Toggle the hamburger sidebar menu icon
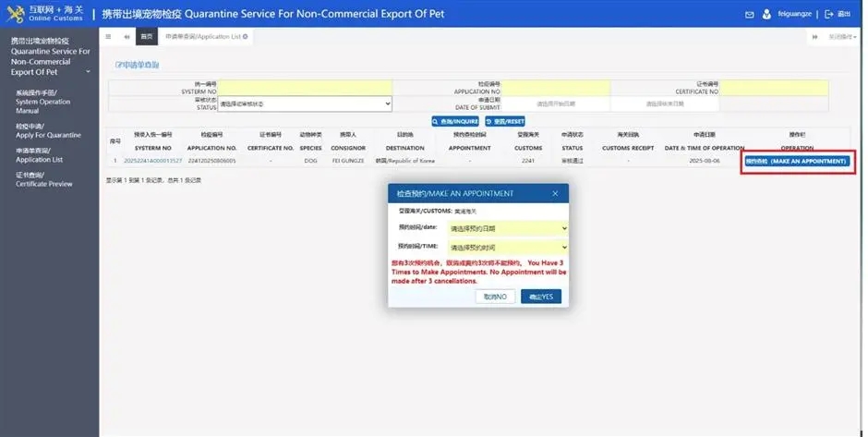 pos(108,37)
